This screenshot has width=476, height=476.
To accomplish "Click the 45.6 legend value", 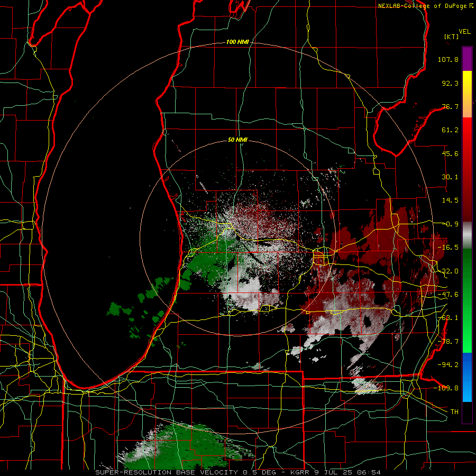I will 450,153.
